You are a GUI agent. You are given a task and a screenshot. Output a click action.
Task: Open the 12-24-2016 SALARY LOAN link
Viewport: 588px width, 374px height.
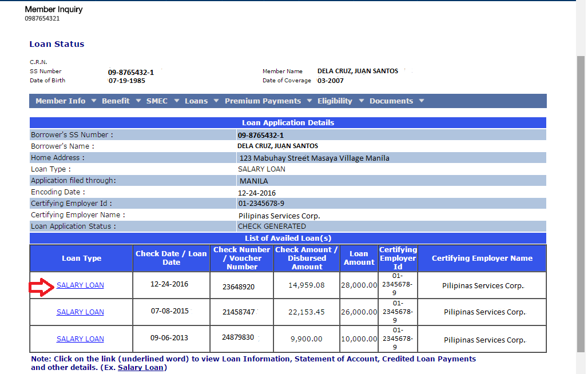tap(80, 285)
